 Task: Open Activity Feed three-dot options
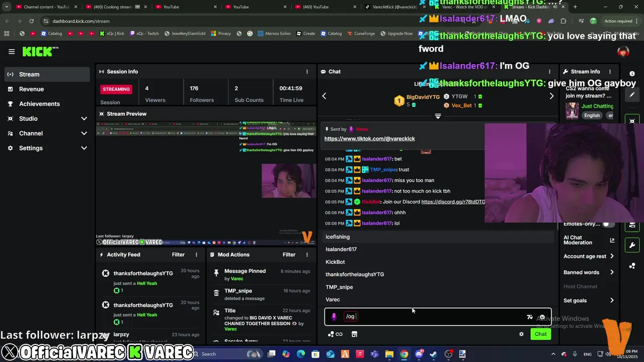(x=196, y=254)
